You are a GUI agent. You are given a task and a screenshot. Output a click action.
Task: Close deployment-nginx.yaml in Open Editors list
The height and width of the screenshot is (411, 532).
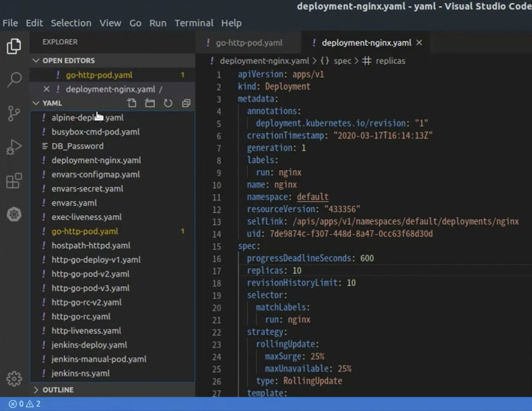[47, 89]
